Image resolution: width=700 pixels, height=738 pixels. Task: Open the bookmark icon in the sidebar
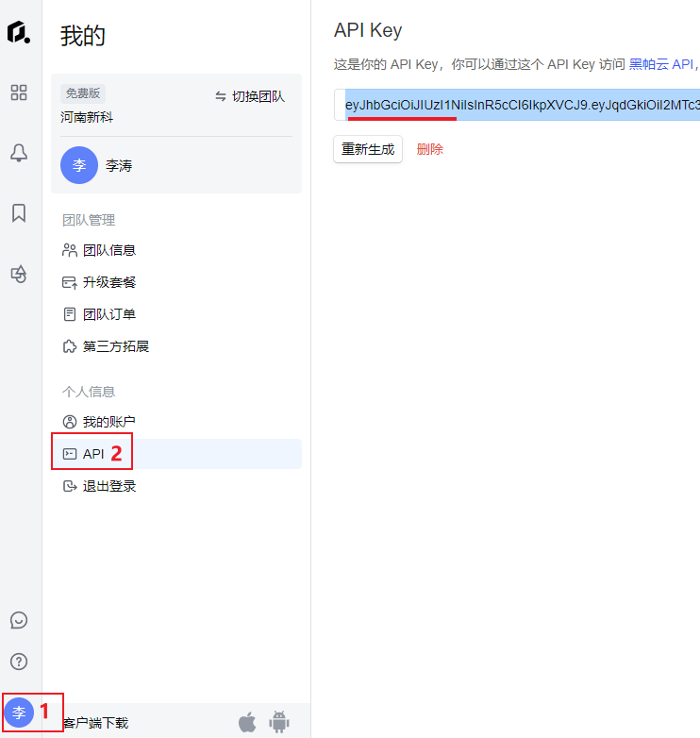[19, 213]
